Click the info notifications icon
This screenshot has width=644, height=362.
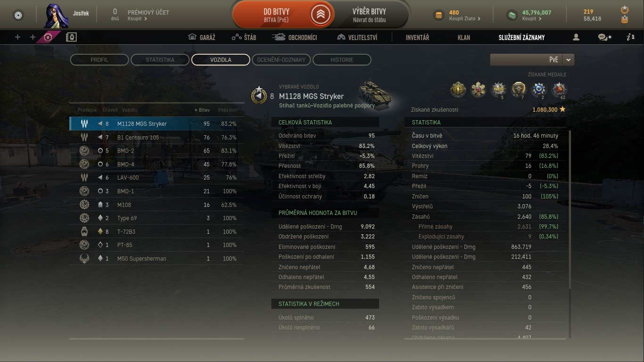point(630,37)
